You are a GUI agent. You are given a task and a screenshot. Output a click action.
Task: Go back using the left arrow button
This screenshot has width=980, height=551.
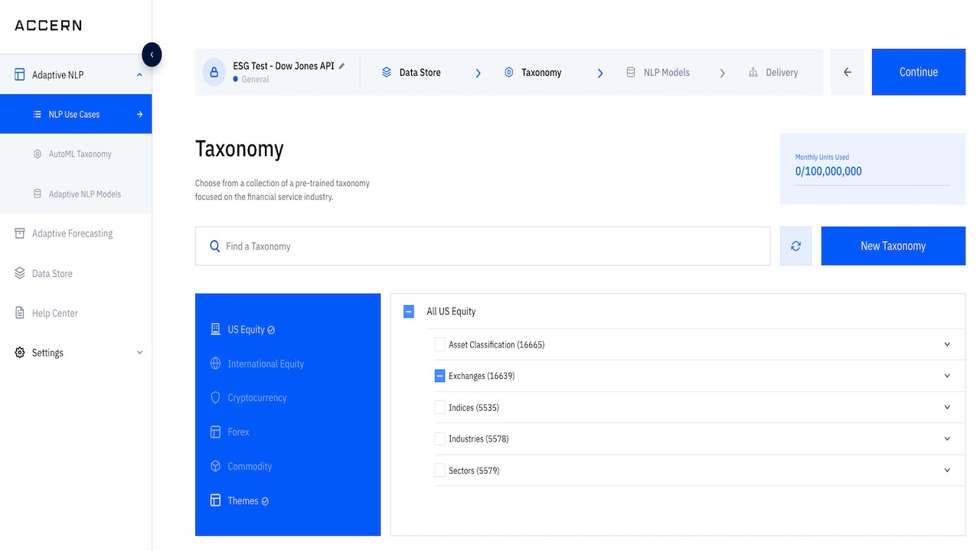pos(848,72)
